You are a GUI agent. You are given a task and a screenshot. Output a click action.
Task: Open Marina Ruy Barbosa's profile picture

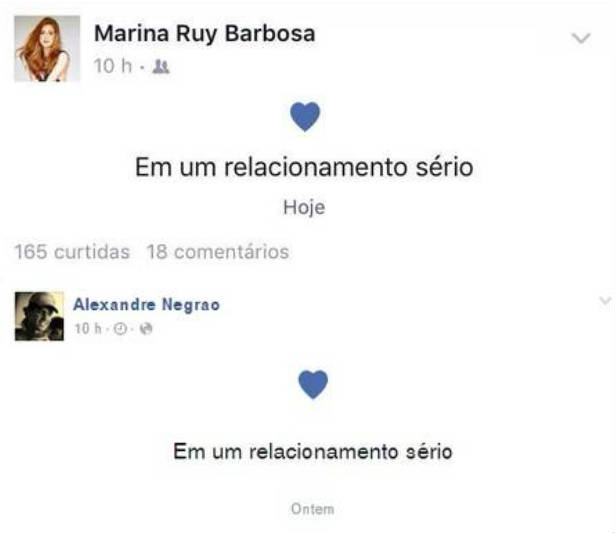pyautogui.click(x=47, y=49)
